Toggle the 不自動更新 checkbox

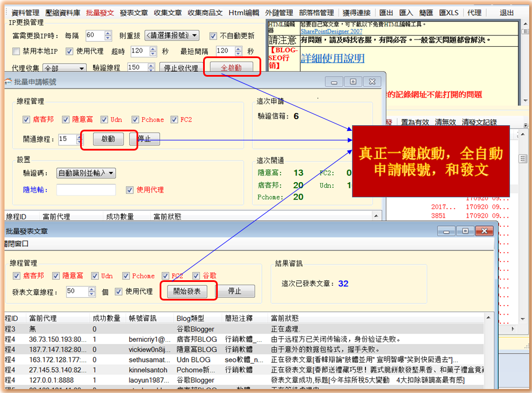[213, 36]
